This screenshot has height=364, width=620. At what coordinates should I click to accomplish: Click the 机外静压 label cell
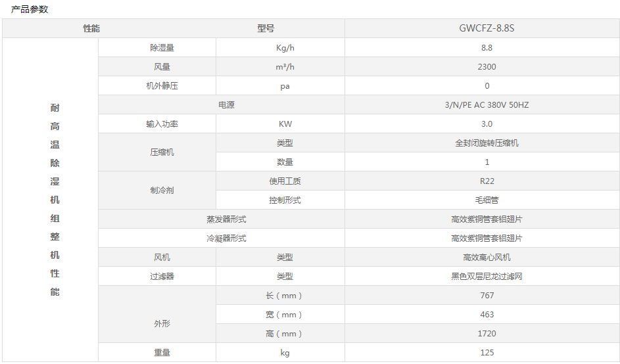162,86
